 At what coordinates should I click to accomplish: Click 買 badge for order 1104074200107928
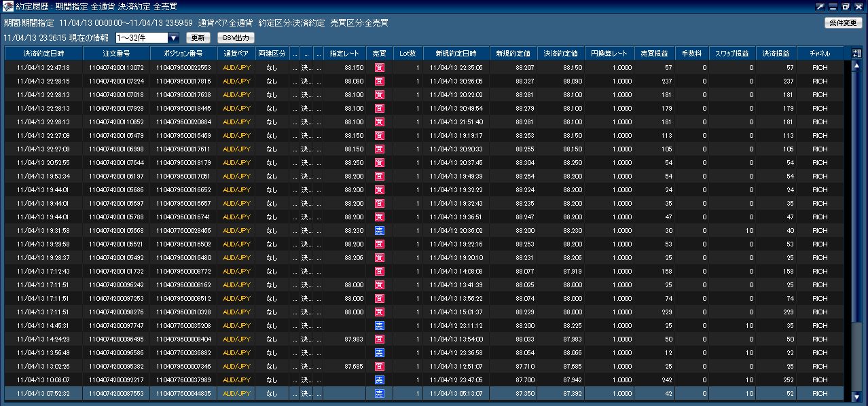[x=380, y=109]
